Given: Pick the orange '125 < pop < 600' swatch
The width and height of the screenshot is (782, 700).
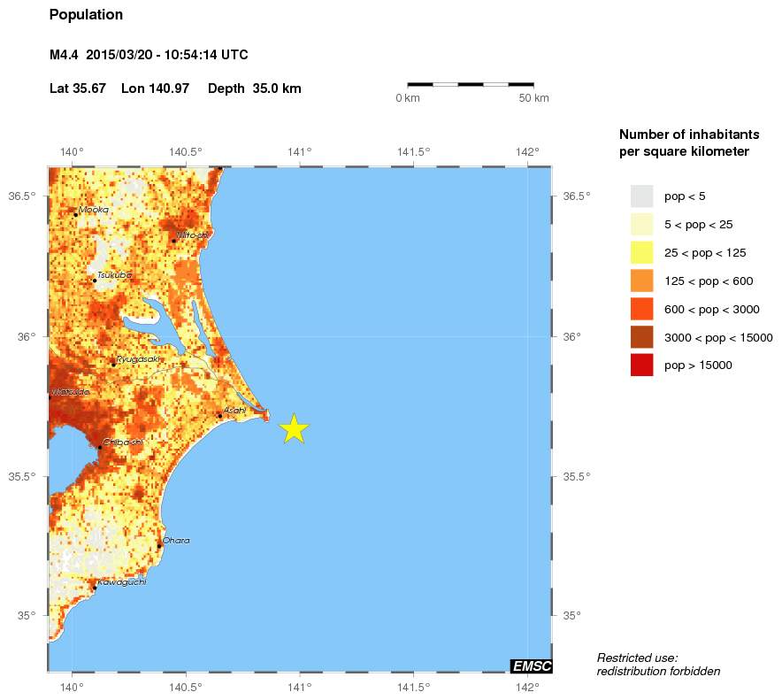Looking at the screenshot, I should (641, 281).
